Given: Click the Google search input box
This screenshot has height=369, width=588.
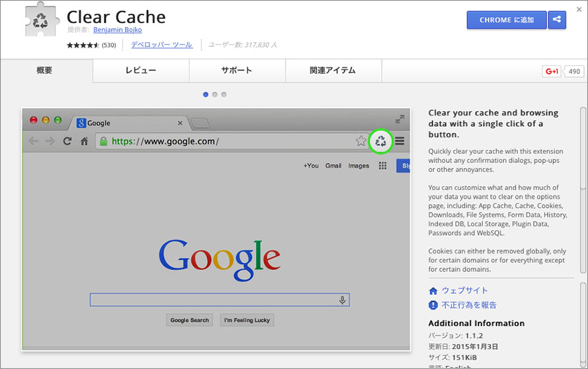Looking at the screenshot, I should (220, 300).
